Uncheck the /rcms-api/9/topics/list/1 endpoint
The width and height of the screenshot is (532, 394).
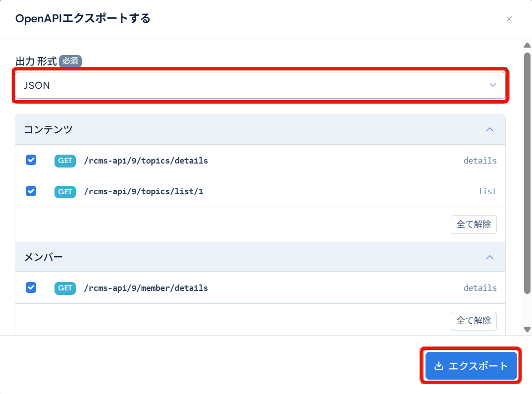31,191
